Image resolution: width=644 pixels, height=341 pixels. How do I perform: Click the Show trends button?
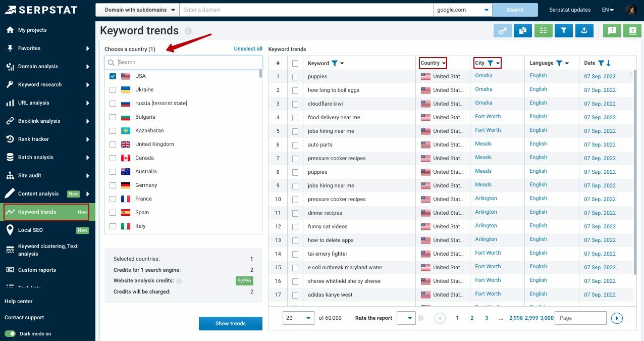pyautogui.click(x=231, y=323)
